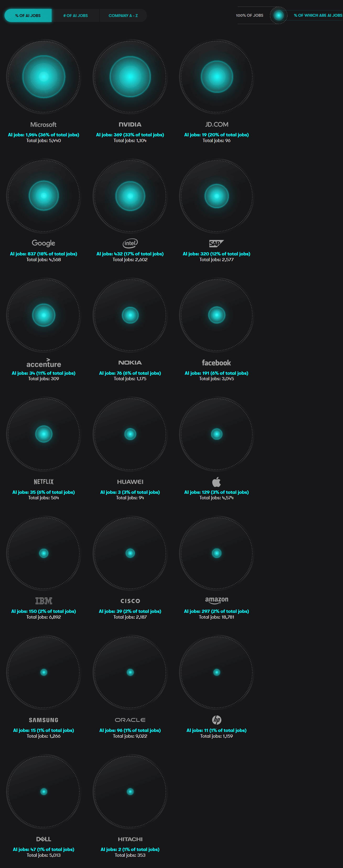
Task: Switch to # OF AI JOBS tab
Action: click(75, 15)
